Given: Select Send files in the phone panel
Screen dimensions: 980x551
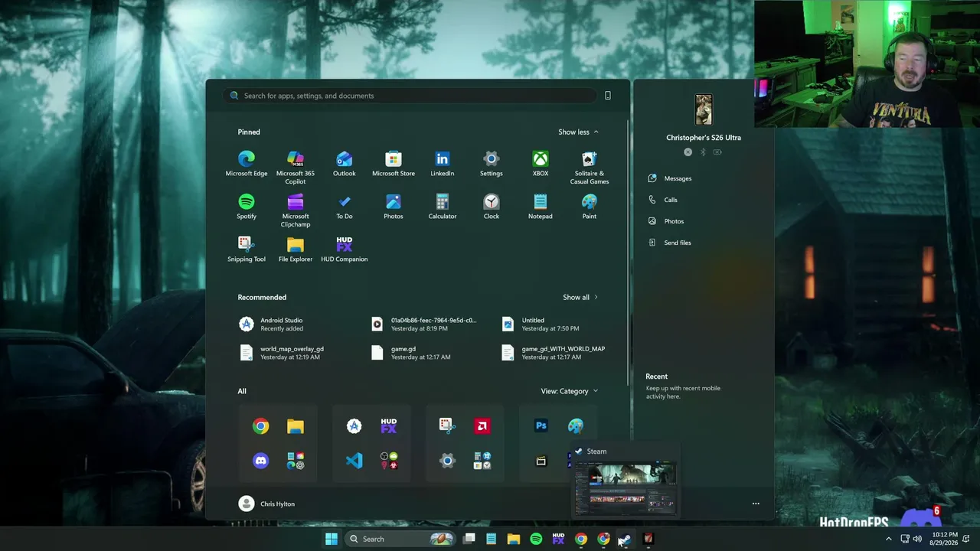Looking at the screenshot, I should pyautogui.click(x=670, y=243).
